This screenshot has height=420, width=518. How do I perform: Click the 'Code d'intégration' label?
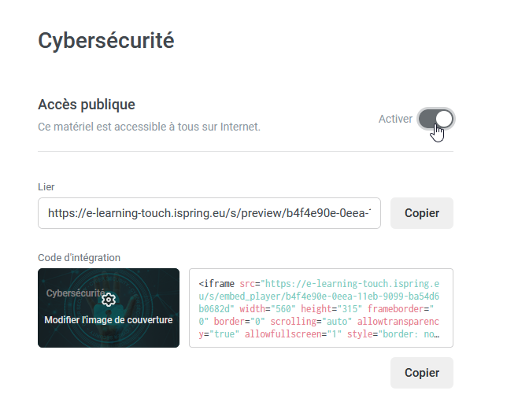pos(79,257)
